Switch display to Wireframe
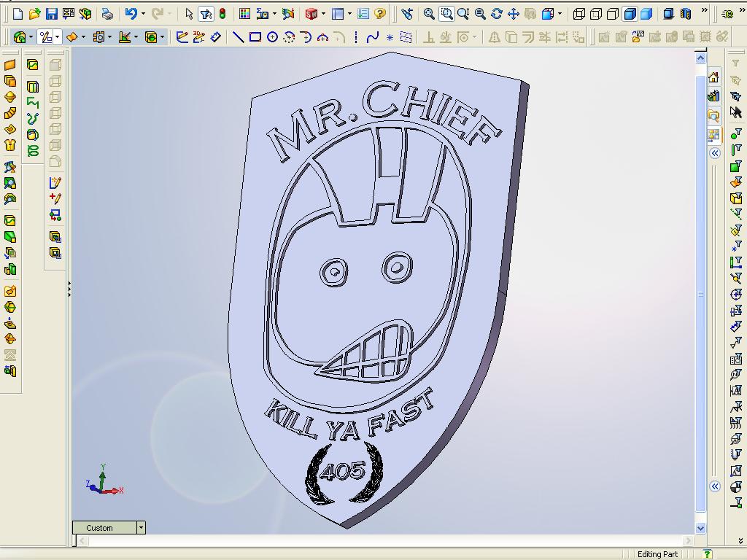 [x=578, y=14]
